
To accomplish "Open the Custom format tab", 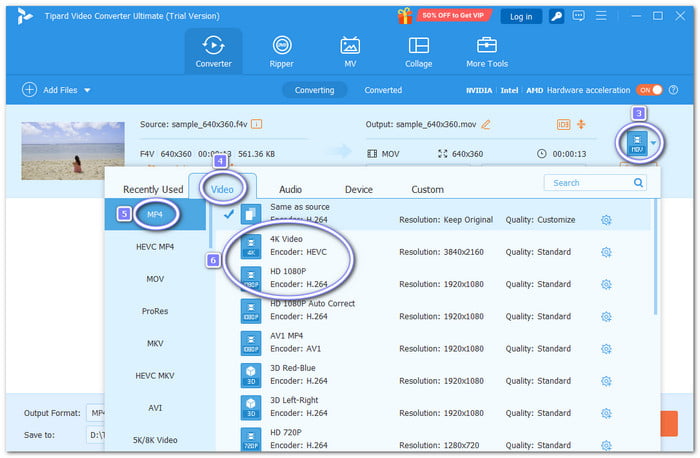I will pos(427,189).
